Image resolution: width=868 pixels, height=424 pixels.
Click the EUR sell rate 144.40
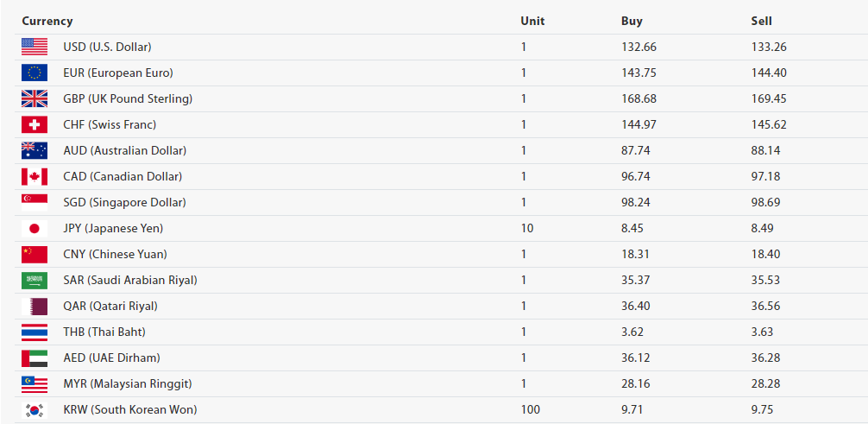coord(769,73)
